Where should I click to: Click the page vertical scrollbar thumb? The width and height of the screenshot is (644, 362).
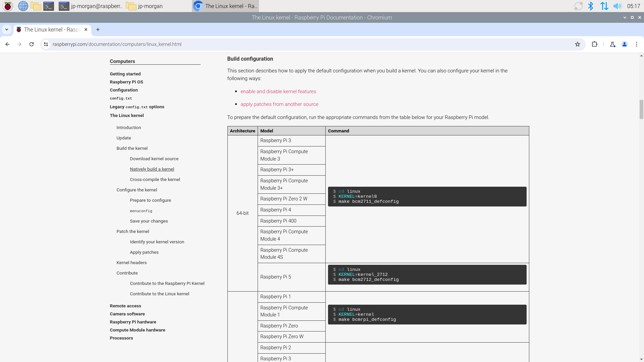[x=641, y=109]
